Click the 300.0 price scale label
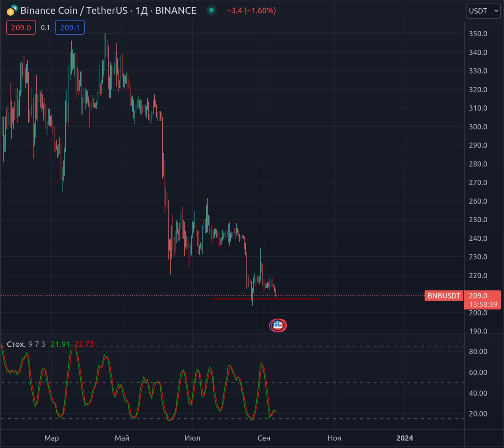The width and height of the screenshot is (504, 448). tap(478, 127)
